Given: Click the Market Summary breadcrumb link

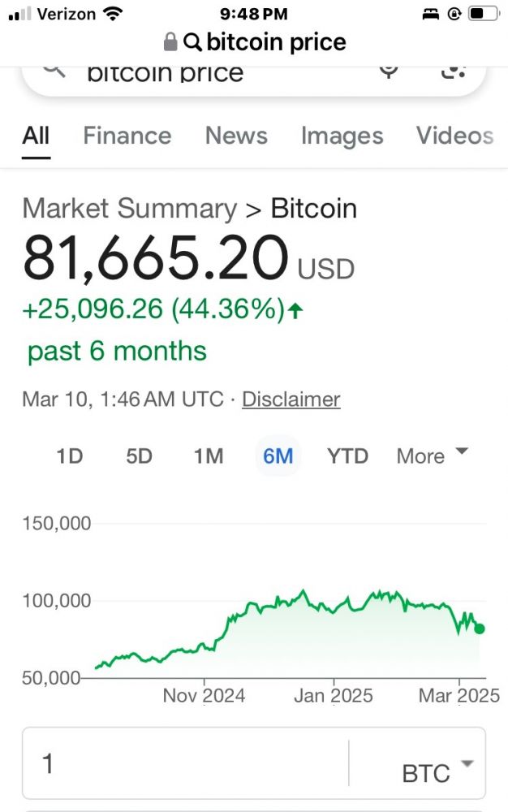Looking at the screenshot, I should click(x=129, y=209).
